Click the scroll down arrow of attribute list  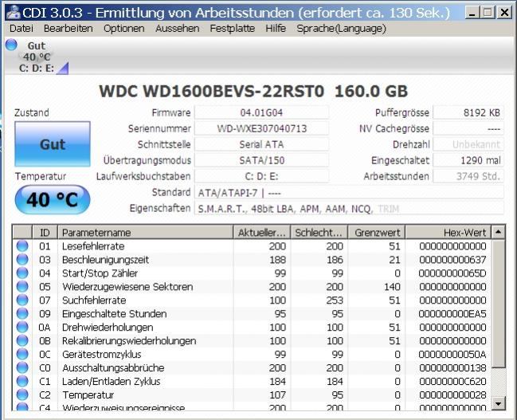click(498, 403)
